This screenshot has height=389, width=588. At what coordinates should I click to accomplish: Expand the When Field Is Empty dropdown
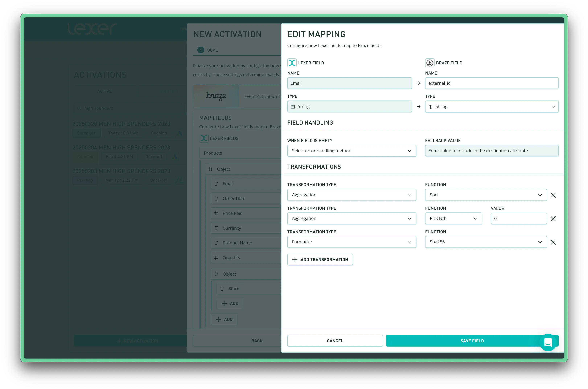[351, 151]
